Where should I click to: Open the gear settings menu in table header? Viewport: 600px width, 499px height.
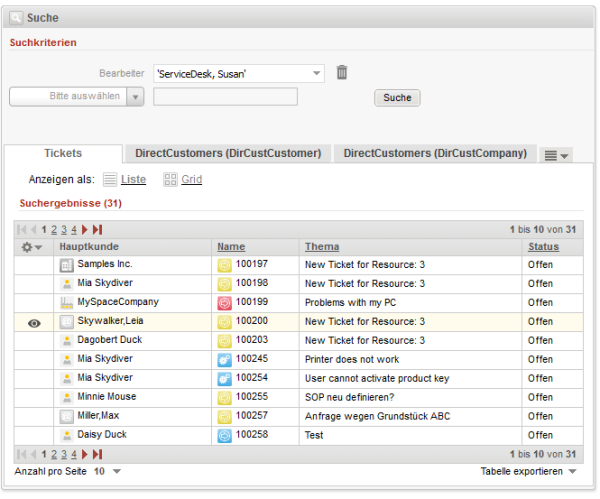click(x=32, y=247)
